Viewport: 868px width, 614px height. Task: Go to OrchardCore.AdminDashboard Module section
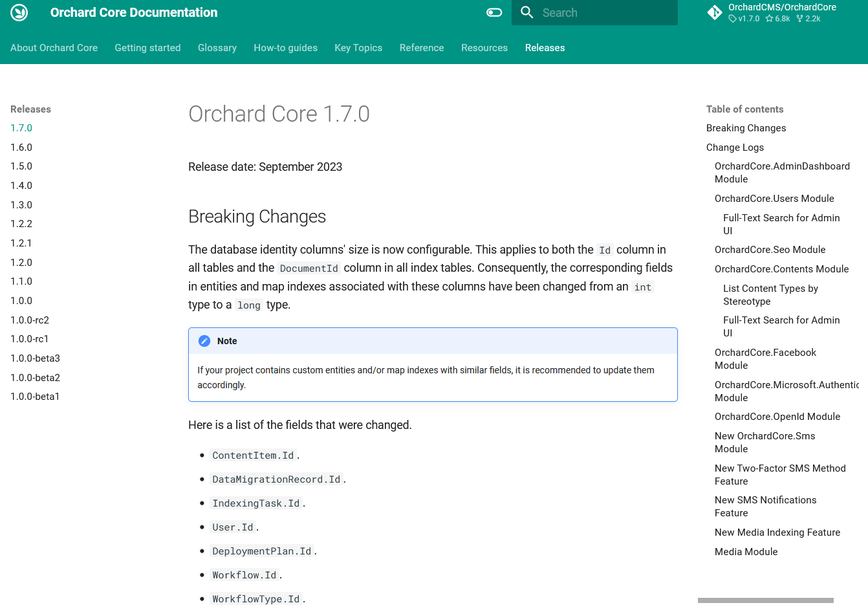coord(782,173)
